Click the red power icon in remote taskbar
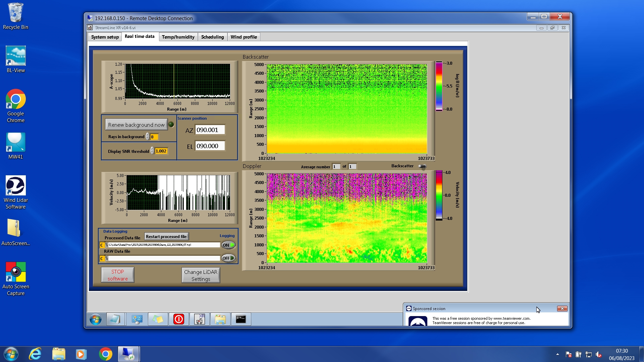644x362 pixels. [x=179, y=319]
